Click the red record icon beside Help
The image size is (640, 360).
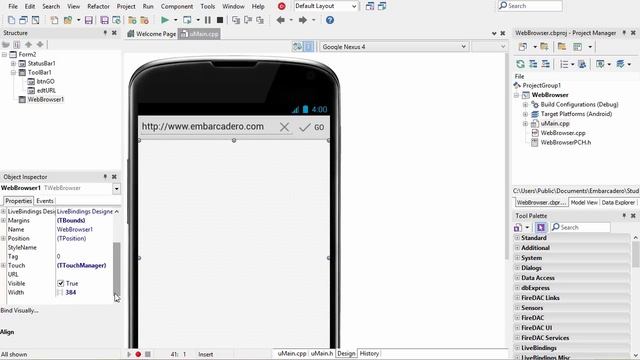click(282, 6)
